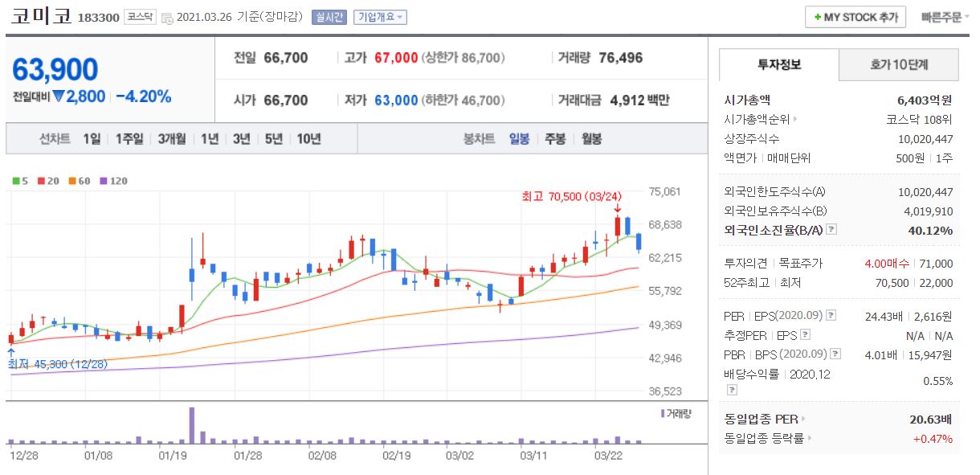
Task: Click 시가총액 value 6,403억원
Action: [x=925, y=100]
